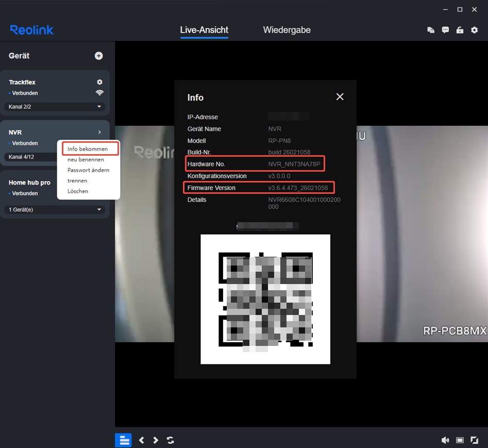This screenshot has width=488, height=448.
Task: Click Hardware No. value NVR_NNT3NA78P
Action: [294, 164]
